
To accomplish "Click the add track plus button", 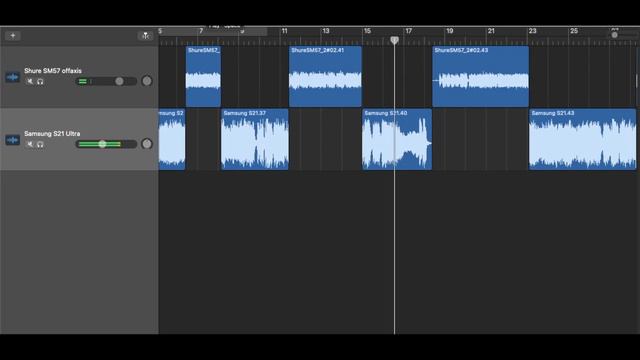I will [13, 36].
